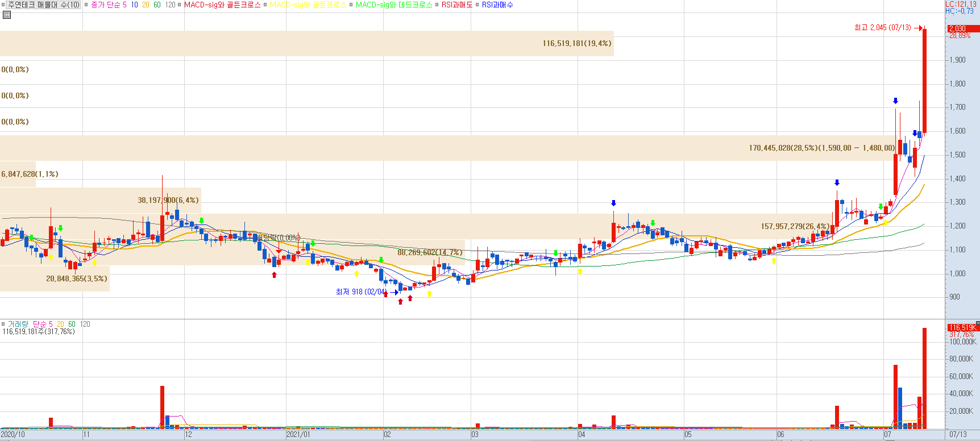
Task: Click the orange price 20-period average label
Action: click(x=146, y=5)
